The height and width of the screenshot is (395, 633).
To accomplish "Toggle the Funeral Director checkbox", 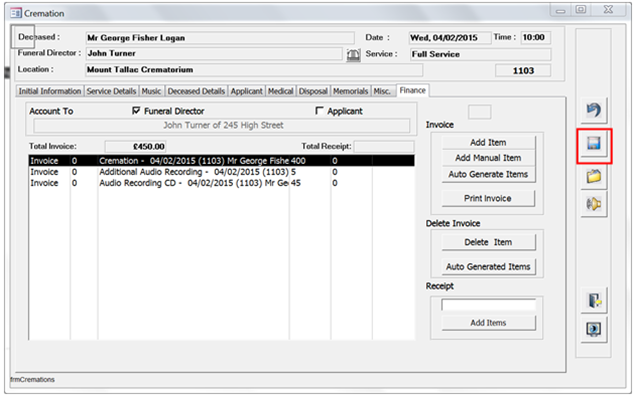I will [136, 111].
